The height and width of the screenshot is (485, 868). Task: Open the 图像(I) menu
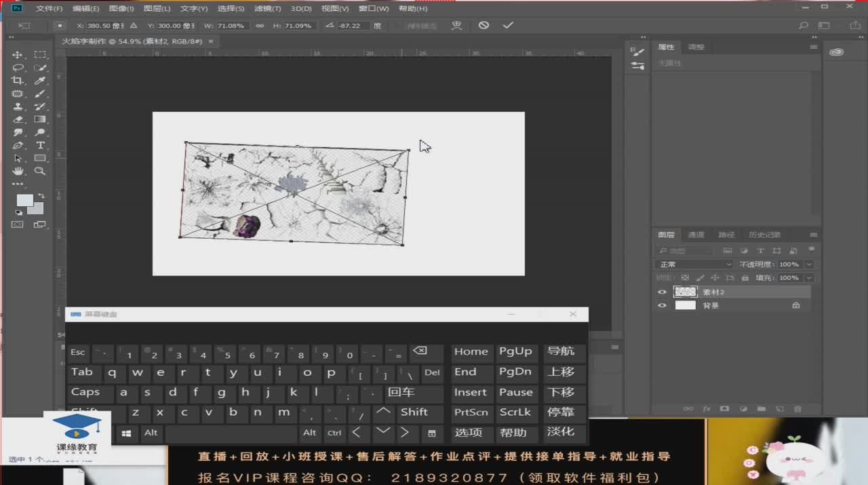click(121, 9)
